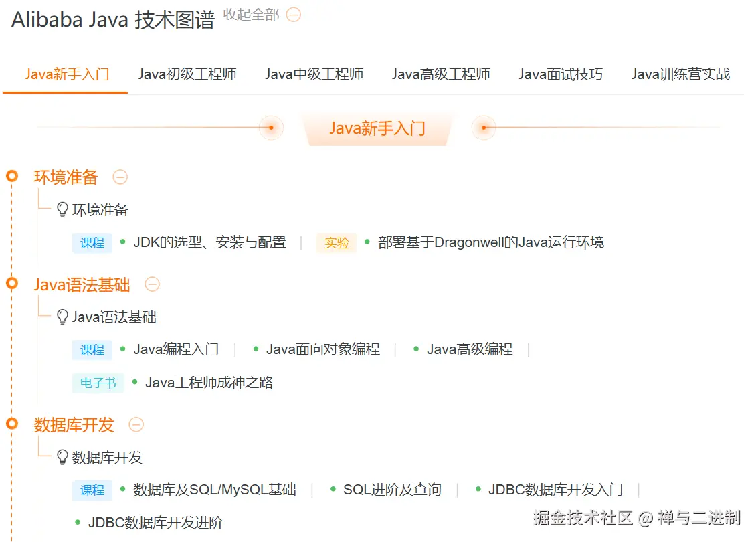Click the minus icon next to 收起全部
Image resolution: width=756 pixels, height=542 pixels.
(x=293, y=15)
